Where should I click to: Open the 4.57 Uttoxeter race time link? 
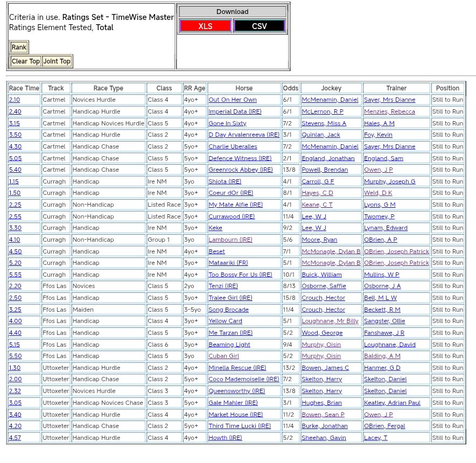point(15,438)
